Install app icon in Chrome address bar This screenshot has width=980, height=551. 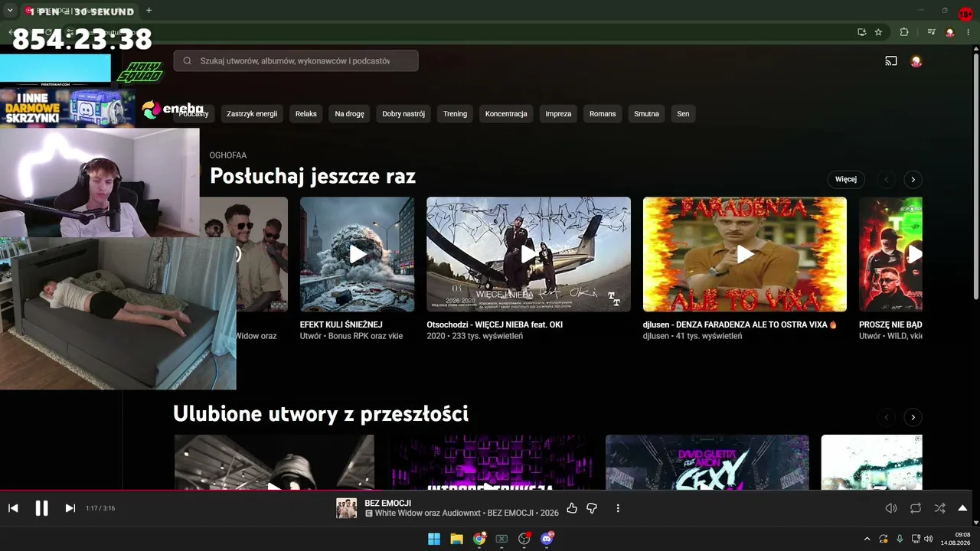(x=861, y=32)
